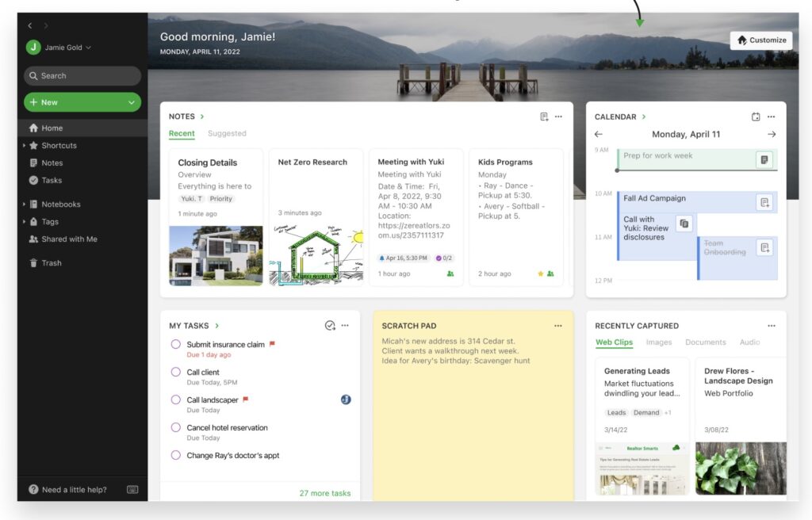Switch to the Suggested notes tab
This screenshot has height=520, width=812.
[227, 134]
